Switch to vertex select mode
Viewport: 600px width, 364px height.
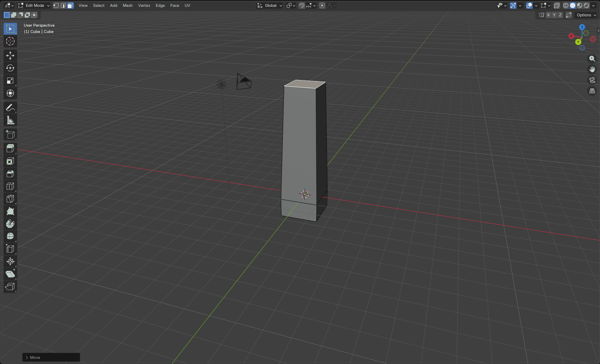click(x=56, y=5)
